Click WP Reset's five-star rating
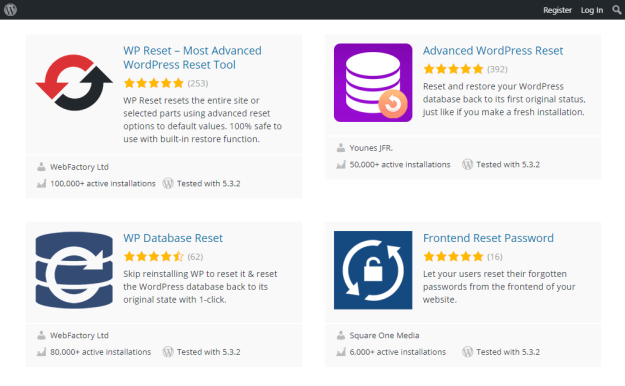 click(153, 83)
